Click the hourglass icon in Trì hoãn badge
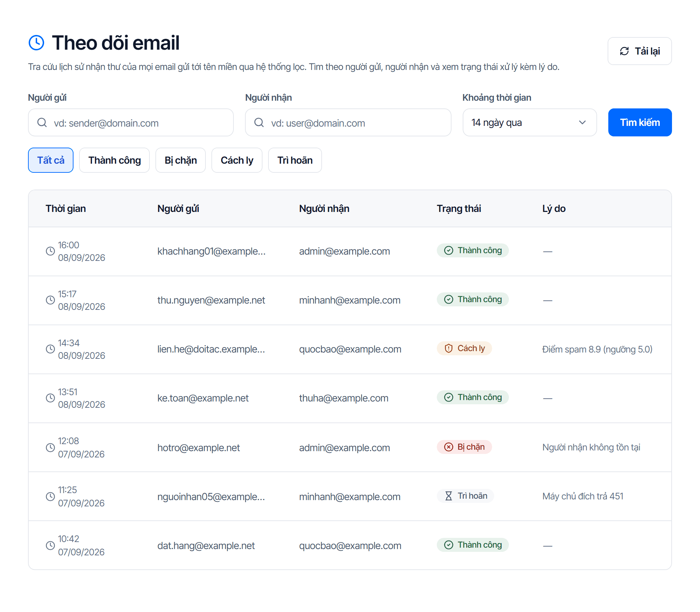Screen dimensions: 700x612 [x=449, y=496]
